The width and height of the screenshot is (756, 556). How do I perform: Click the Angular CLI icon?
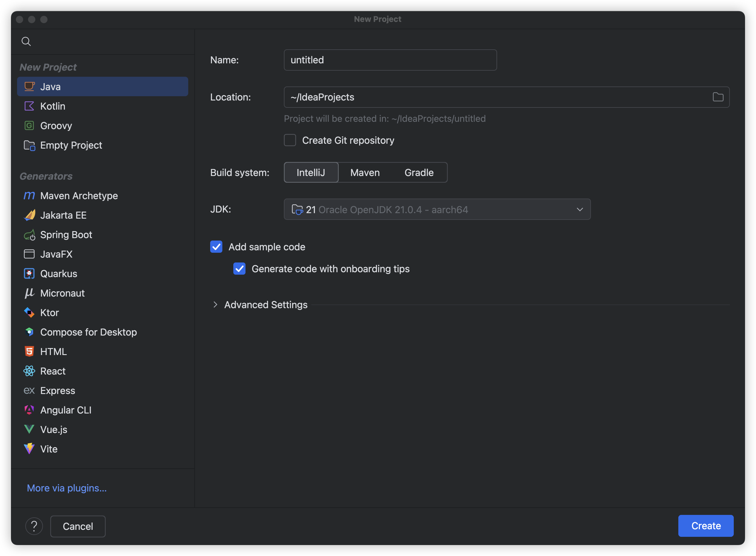coord(29,410)
